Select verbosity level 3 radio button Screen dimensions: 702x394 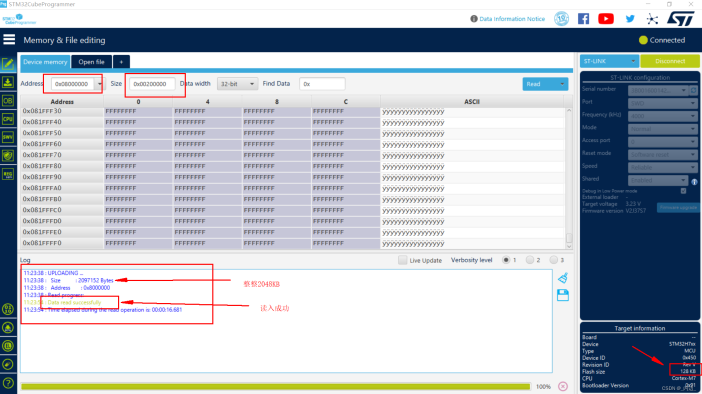tap(554, 260)
